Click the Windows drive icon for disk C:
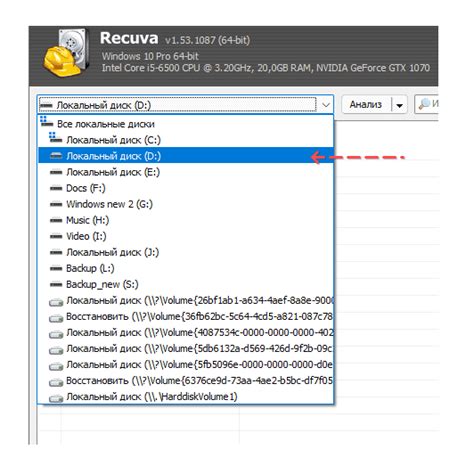 [x=56, y=138]
